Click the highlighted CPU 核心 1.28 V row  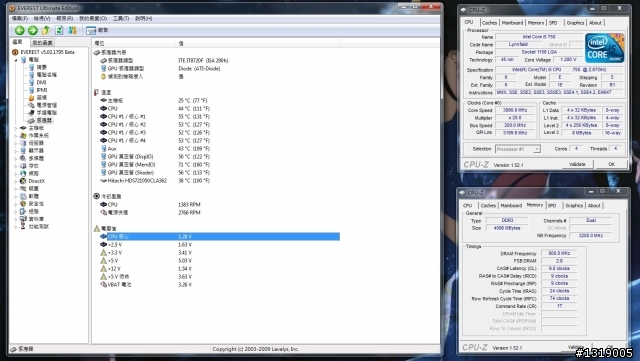coord(220,237)
